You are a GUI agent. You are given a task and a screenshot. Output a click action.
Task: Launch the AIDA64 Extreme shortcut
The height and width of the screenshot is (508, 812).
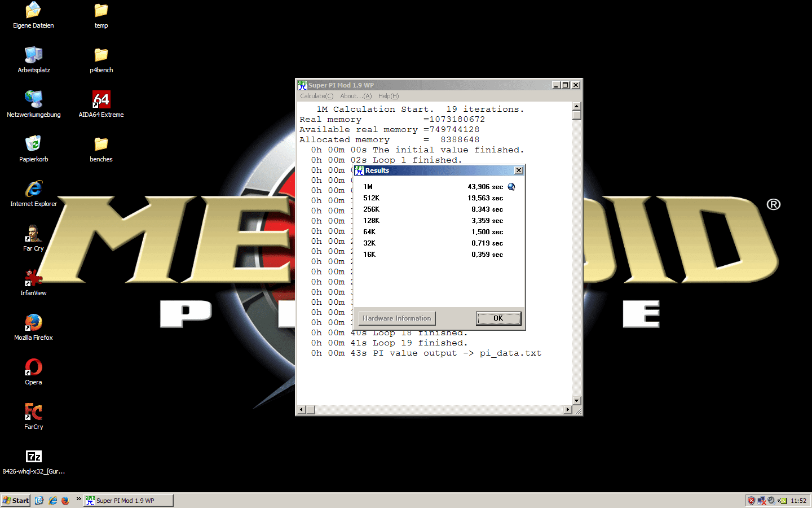click(x=101, y=104)
